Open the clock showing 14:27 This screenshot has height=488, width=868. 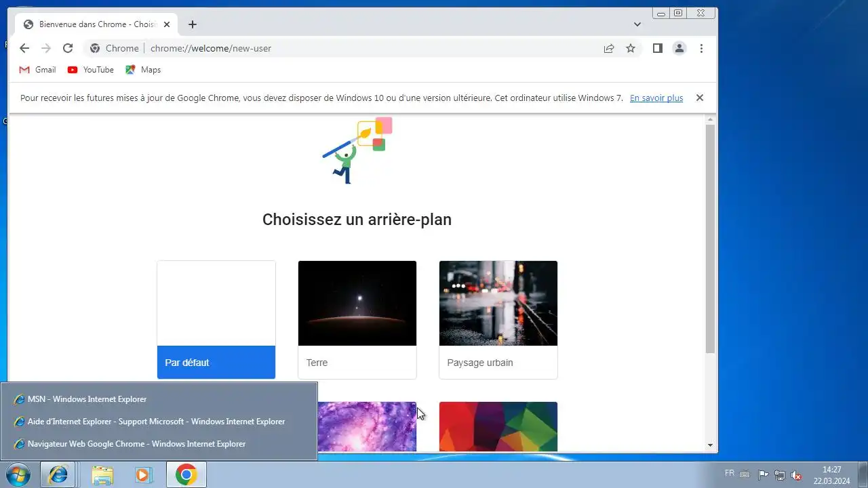[x=832, y=475]
